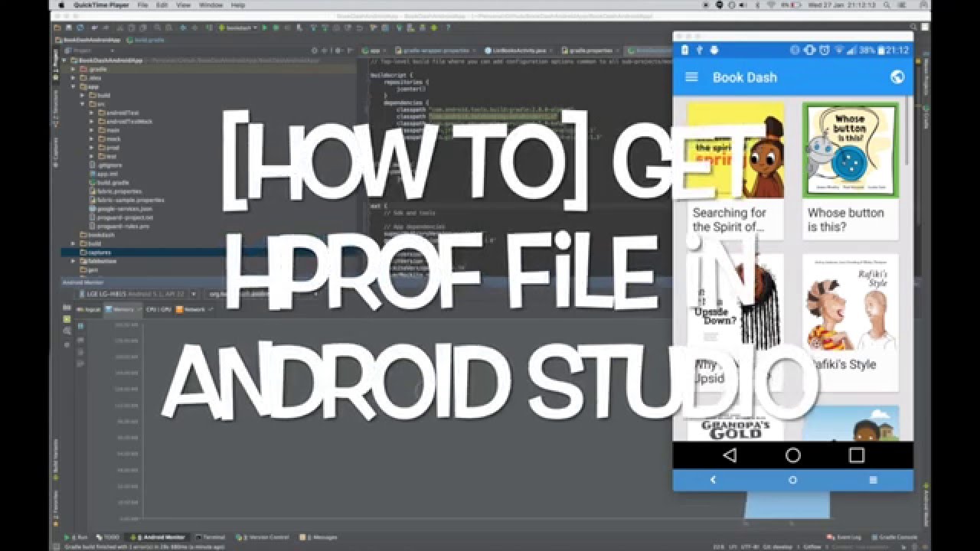The image size is (980, 551).
Task: Click the blue bar menu icon below phone
Action: click(x=873, y=480)
